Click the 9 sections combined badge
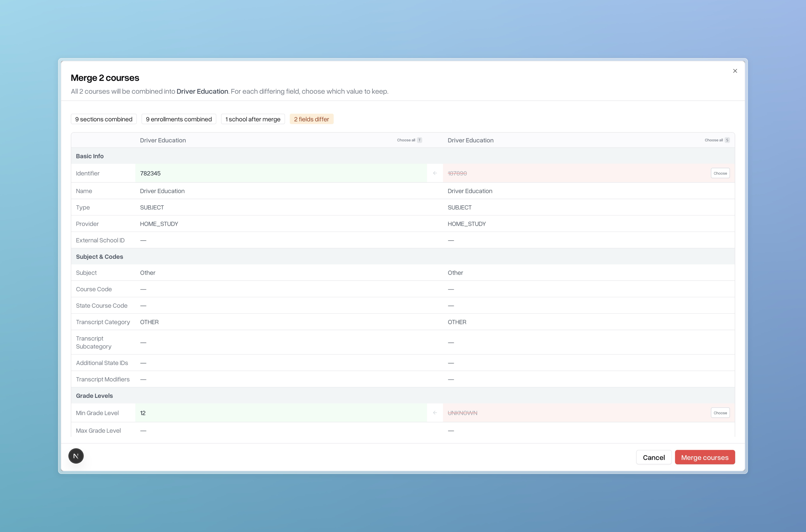This screenshot has width=806, height=532. click(x=104, y=119)
